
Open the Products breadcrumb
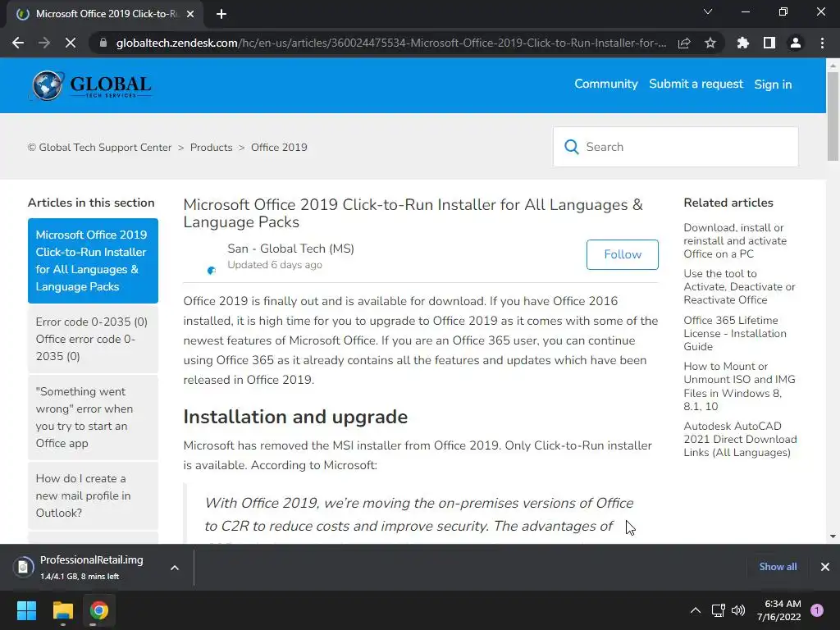(x=211, y=148)
